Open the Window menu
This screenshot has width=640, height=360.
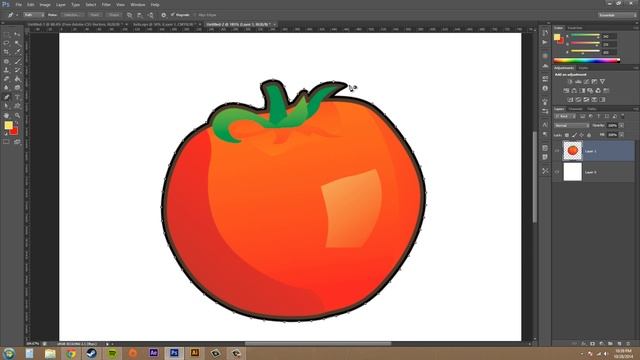(138, 5)
